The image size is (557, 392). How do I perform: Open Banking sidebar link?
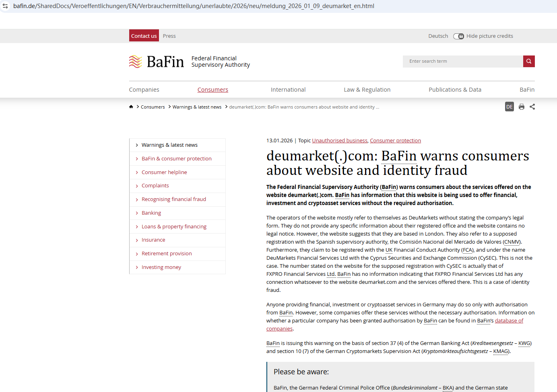(x=151, y=213)
